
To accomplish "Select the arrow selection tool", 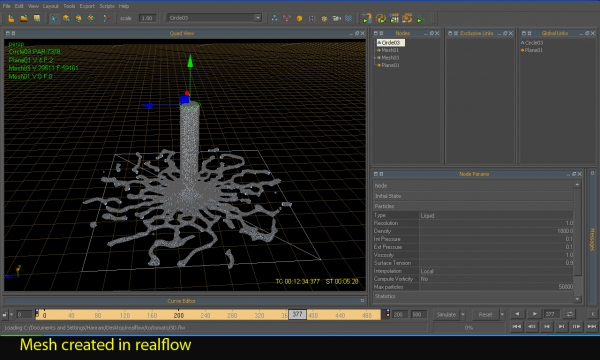I will tap(54, 18).
